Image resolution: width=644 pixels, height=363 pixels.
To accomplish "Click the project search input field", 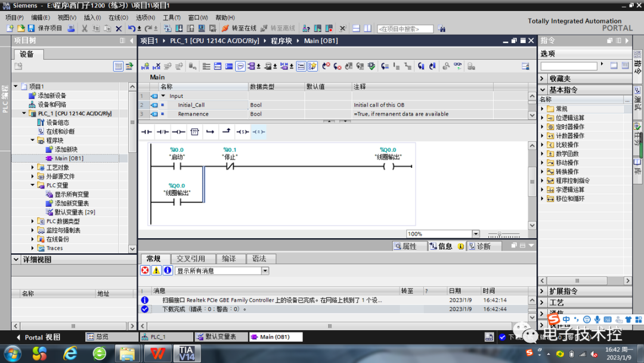I will (x=404, y=29).
